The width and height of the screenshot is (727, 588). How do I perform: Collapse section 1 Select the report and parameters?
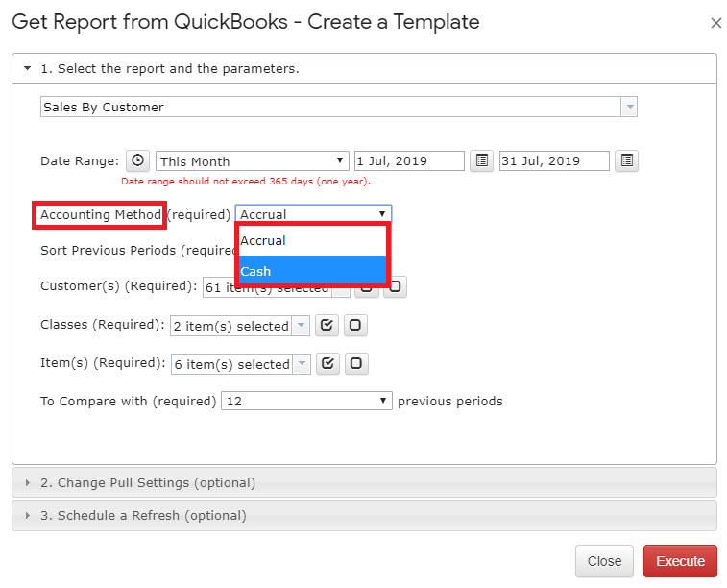pos(364,68)
